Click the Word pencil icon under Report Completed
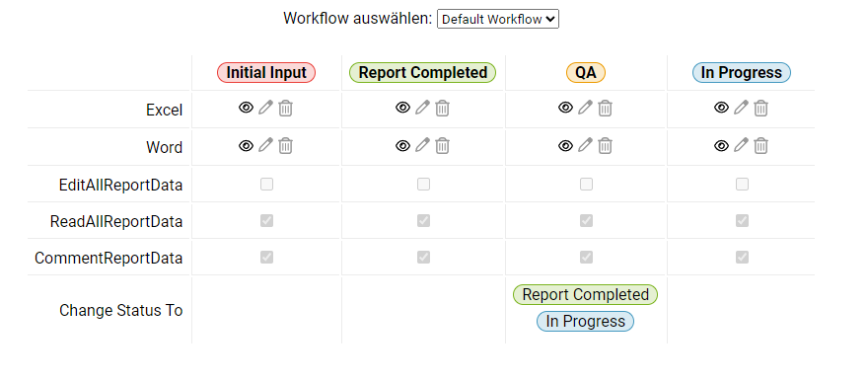Screen dimensions: 868x381 click(422, 145)
